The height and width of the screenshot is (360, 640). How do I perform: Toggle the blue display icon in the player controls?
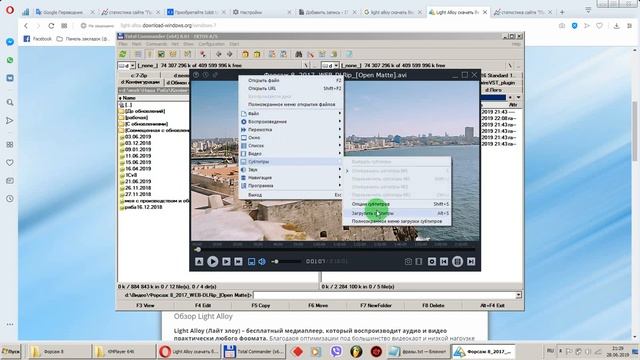coord(251,262)
